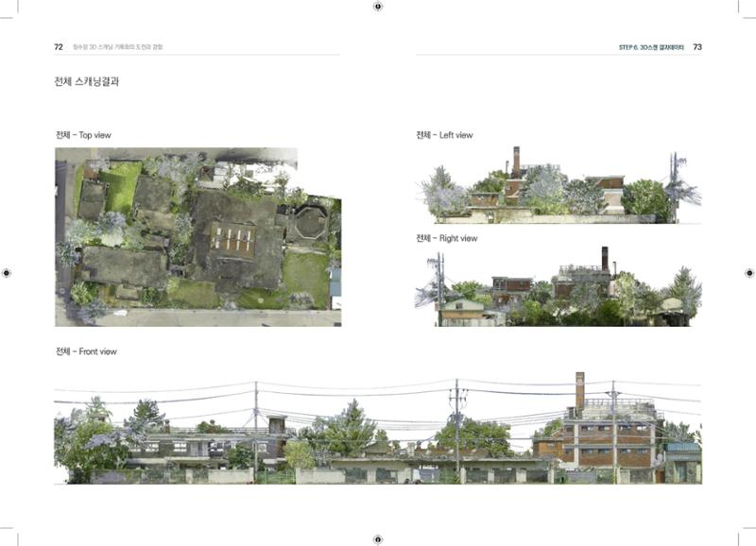
Task: Click the top center registration mark
Action: (377, 7)
